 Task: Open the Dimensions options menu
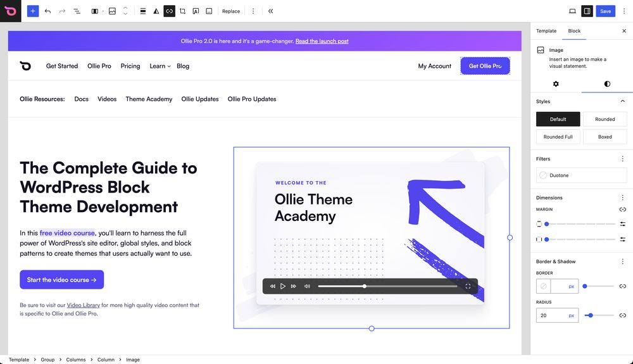coord(622,198)
